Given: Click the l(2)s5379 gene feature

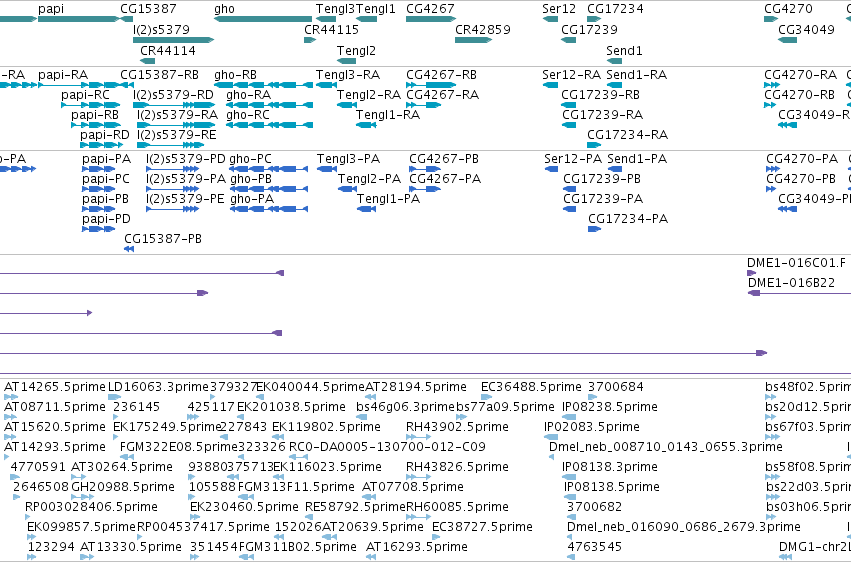Looking at the screenshot, I should point(174,40).
